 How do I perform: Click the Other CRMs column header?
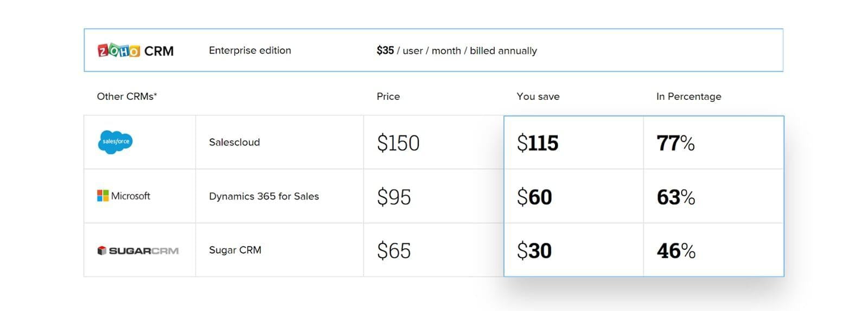(127, 96)
